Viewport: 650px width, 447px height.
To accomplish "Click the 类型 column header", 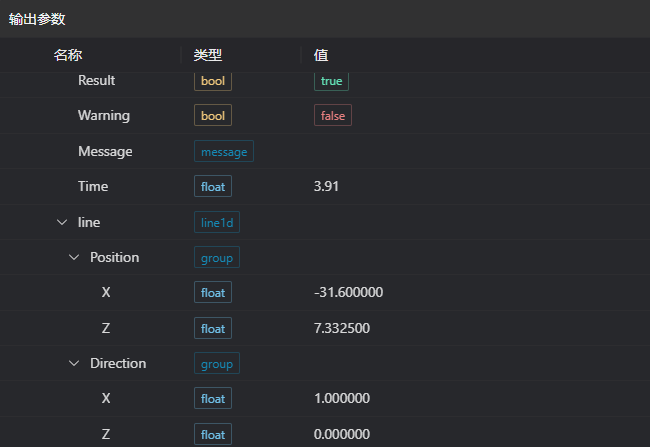I will [208, 55].
